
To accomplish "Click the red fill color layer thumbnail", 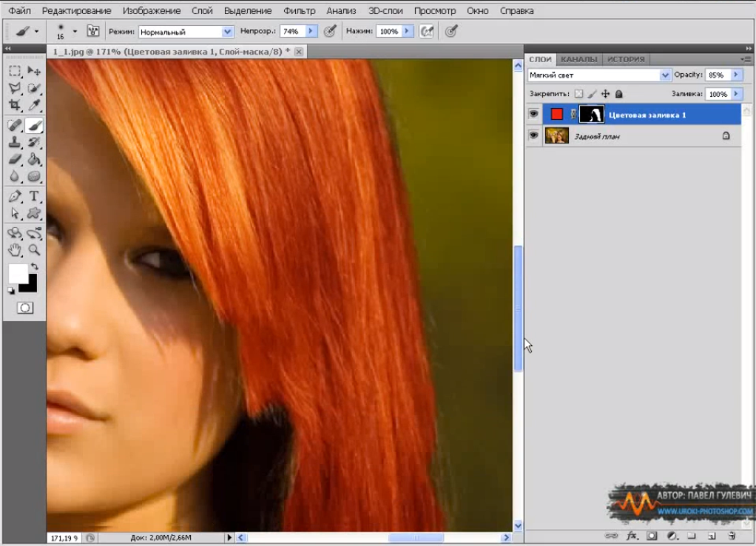I will (556, 115).
